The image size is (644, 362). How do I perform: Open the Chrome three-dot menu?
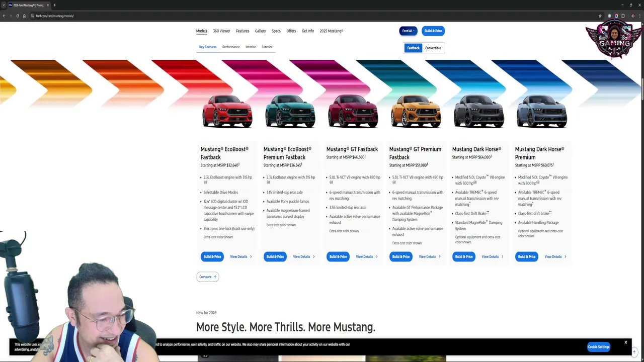[639, 16]
